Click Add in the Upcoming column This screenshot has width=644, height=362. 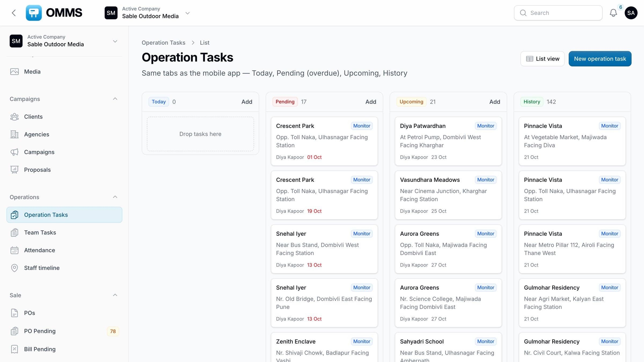[495, 102]
